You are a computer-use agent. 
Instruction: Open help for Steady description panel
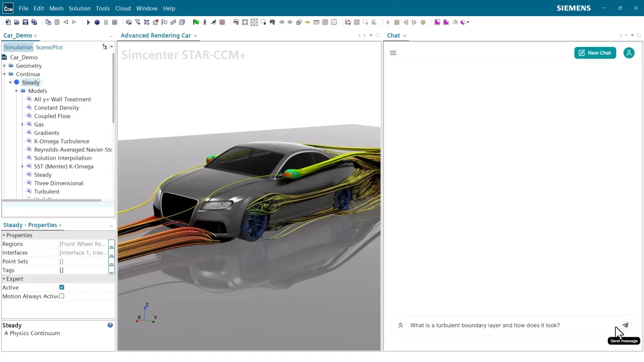point(110,325)
